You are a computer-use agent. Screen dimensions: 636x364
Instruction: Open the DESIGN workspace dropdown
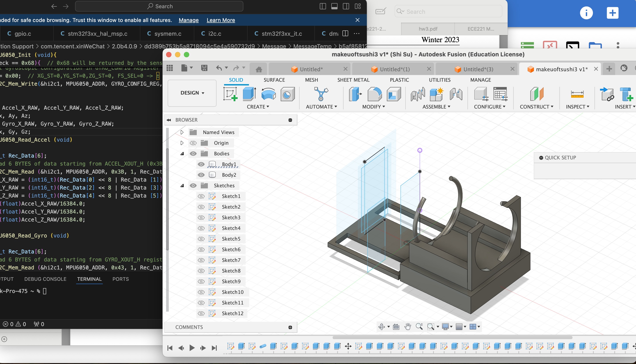coord(192,93)
